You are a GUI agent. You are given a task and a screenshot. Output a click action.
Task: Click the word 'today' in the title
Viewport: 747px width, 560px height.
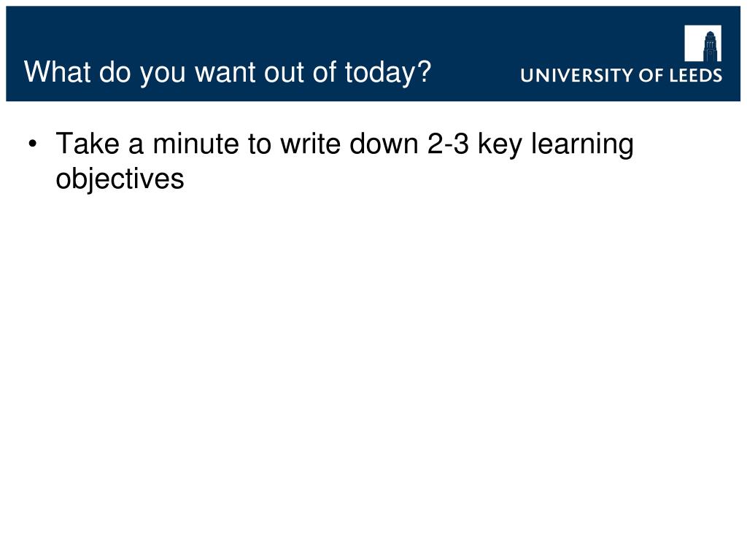(x=379, y=73)
